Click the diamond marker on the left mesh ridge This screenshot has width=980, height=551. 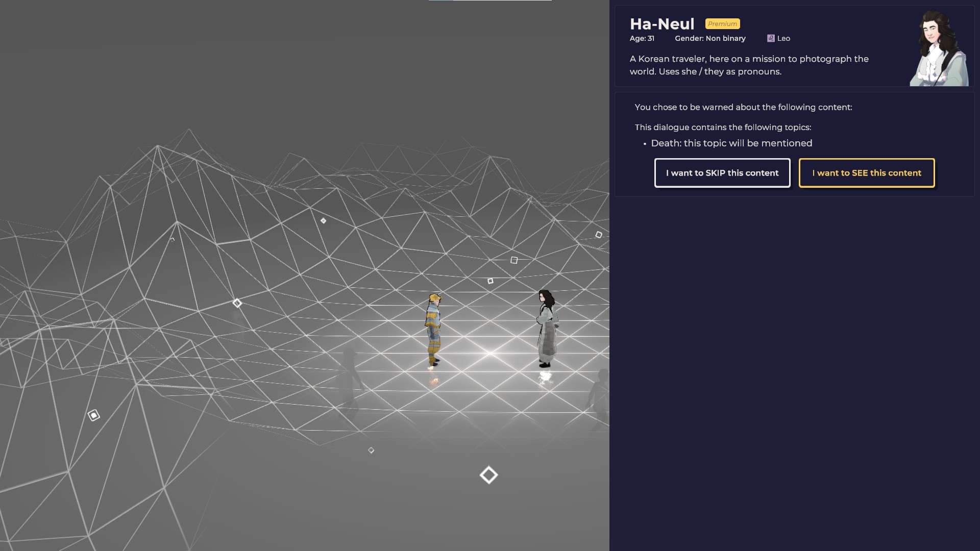[x=237, y=303]
